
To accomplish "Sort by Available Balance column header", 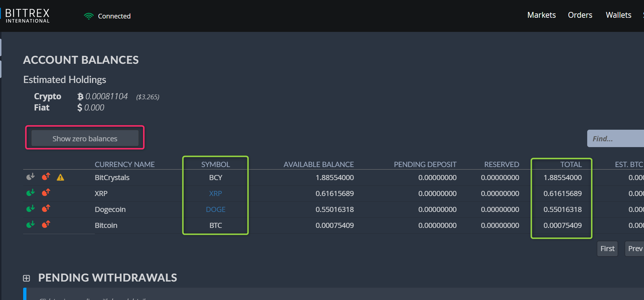I will click(319, 164).
